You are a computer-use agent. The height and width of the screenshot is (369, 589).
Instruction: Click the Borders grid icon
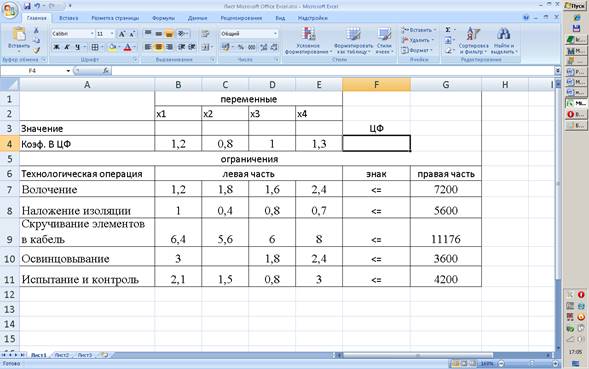click(95, 47)
